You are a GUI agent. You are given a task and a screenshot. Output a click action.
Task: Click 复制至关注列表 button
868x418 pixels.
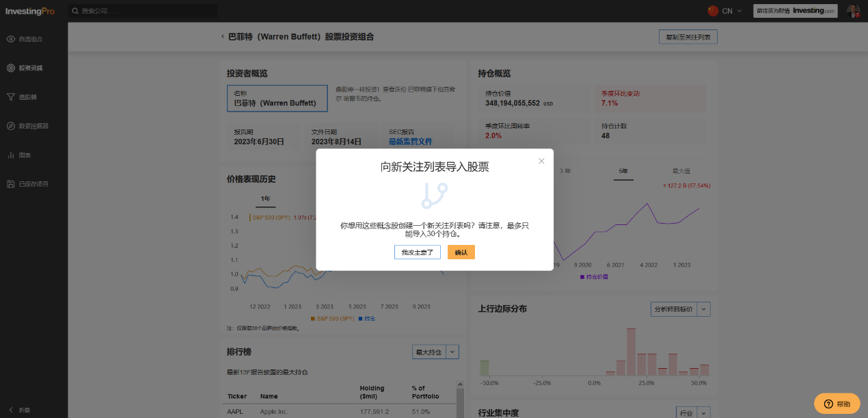(688, 37)
